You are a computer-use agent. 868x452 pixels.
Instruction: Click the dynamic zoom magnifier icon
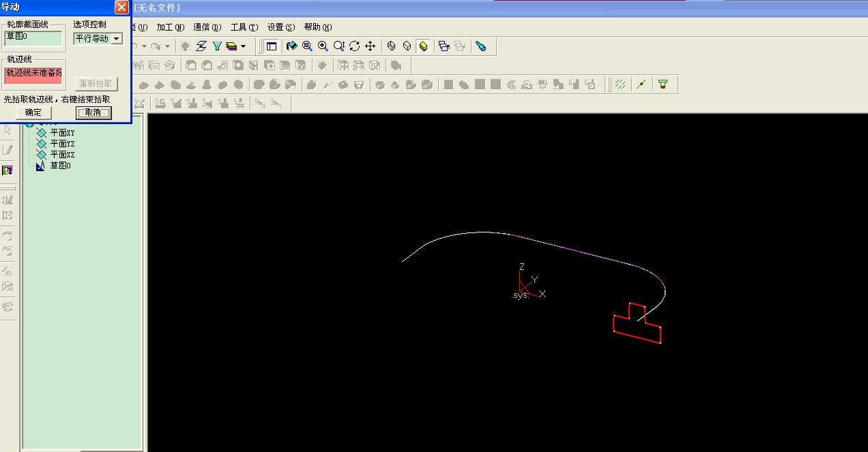(338, 46)
